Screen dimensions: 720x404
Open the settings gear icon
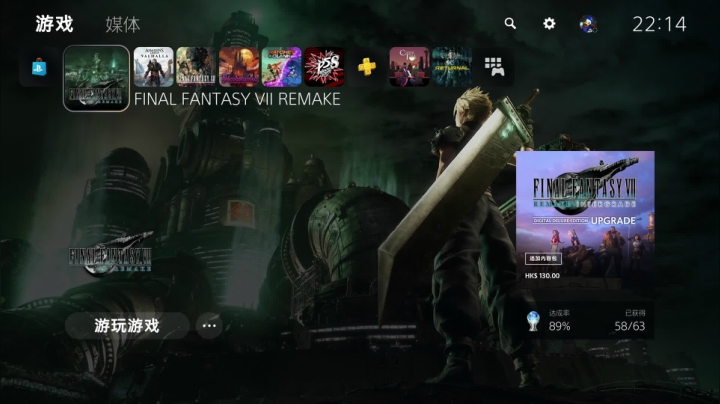549,23
